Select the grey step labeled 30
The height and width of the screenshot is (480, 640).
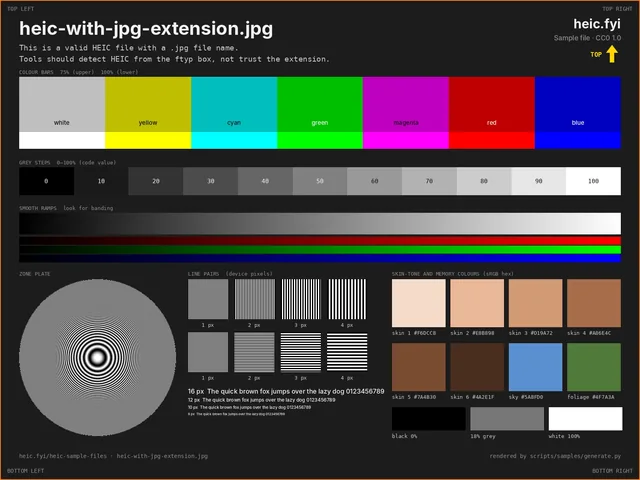coord(211,181)
